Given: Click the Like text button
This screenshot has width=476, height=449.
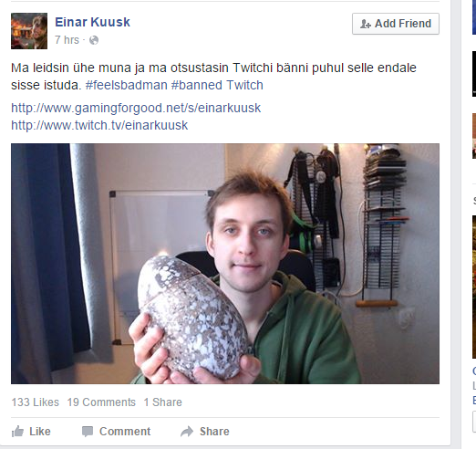Looking at the screenshot, I should (40, 432).
